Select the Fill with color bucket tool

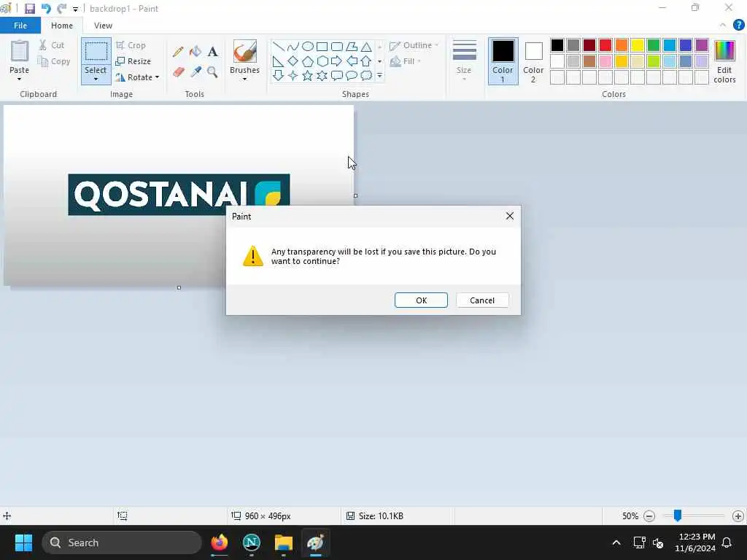[196, 52]
